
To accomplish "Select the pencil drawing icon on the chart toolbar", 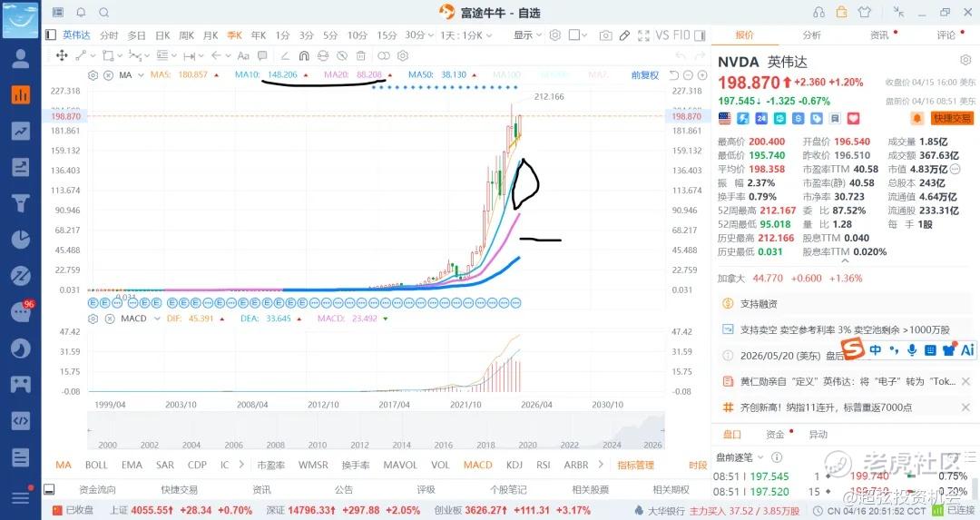I will pos(624,35).
